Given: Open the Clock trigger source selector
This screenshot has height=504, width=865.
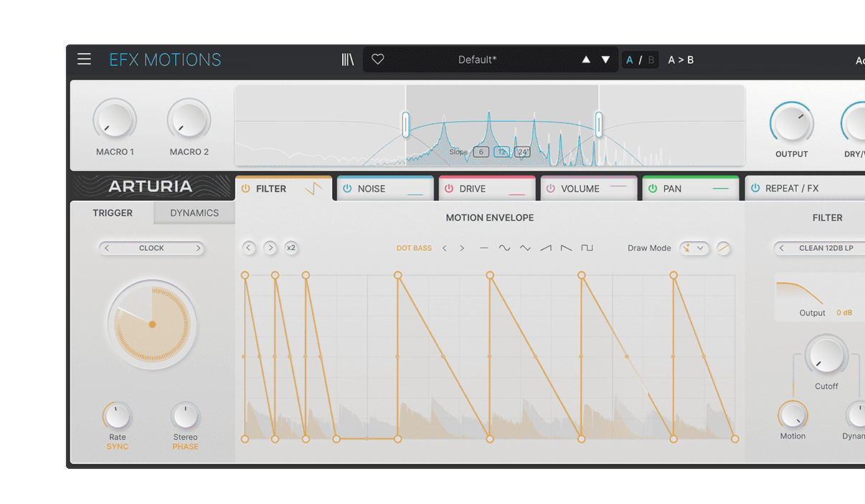Looking at the screenshot, I should click(151, 248).
